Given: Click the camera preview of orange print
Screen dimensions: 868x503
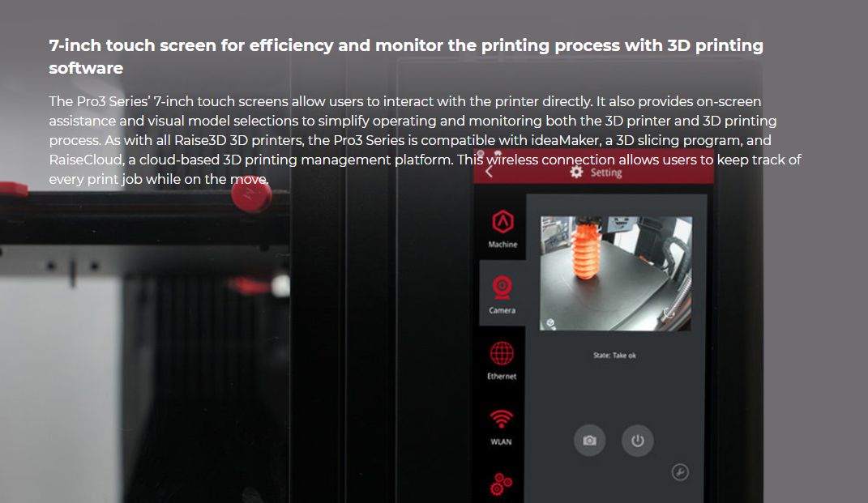Looking at the screenshot, I should [616, 273].
